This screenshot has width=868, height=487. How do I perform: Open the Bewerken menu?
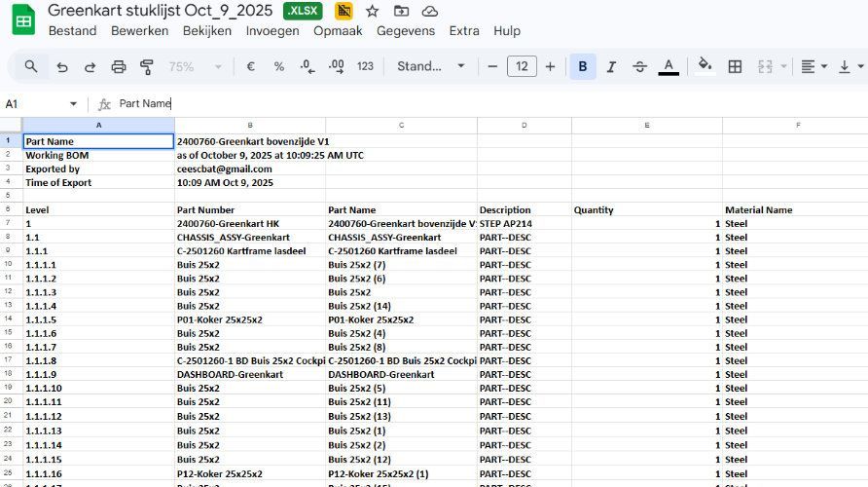139,31
